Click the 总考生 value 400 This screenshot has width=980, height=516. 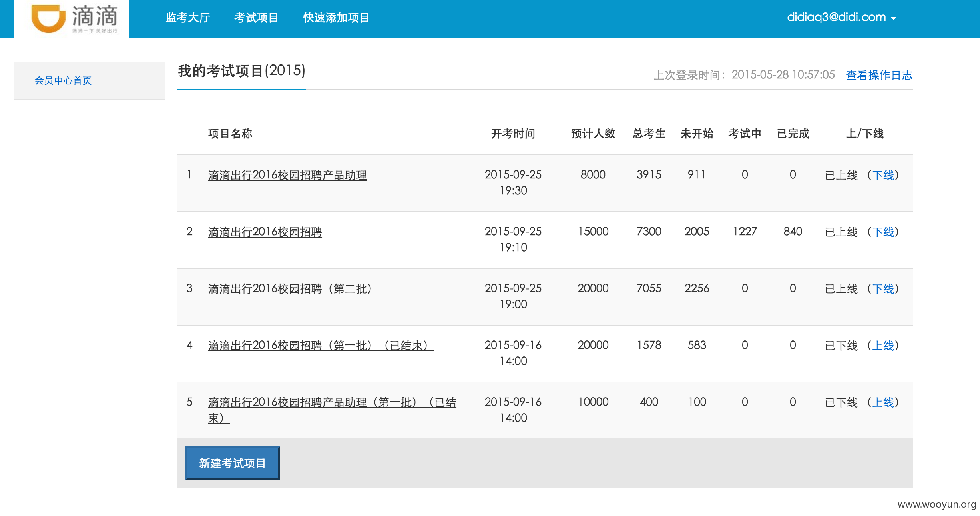point(649,402)
